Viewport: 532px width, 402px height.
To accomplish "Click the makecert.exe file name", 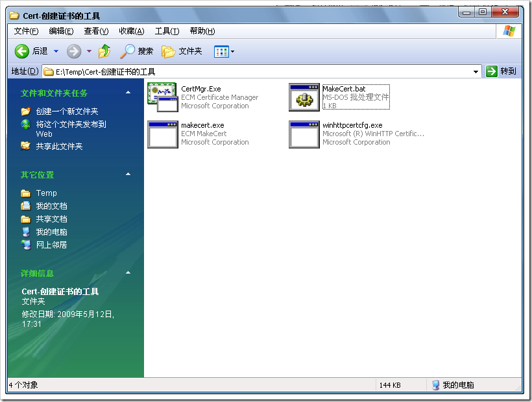I will coord(202,125).
